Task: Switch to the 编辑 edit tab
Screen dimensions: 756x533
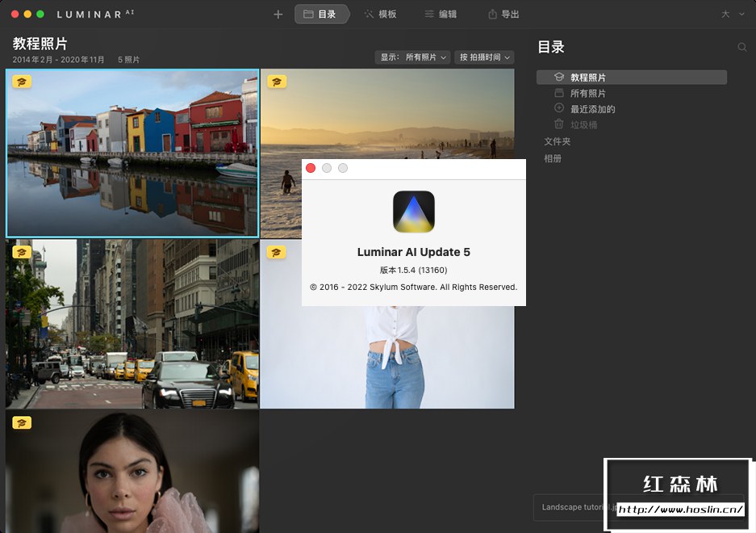Action: [441, 15]
